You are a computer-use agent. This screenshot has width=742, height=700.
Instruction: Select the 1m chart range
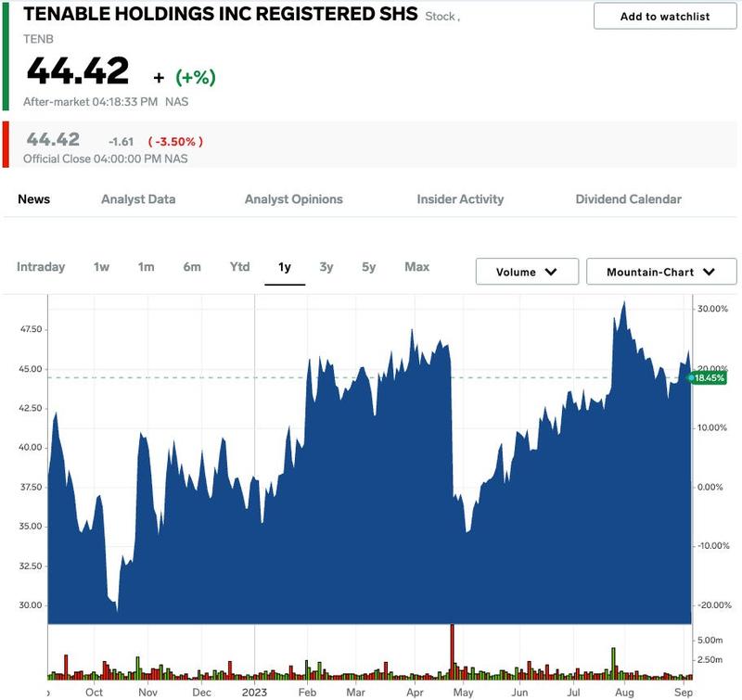click(x=147, y=267)
